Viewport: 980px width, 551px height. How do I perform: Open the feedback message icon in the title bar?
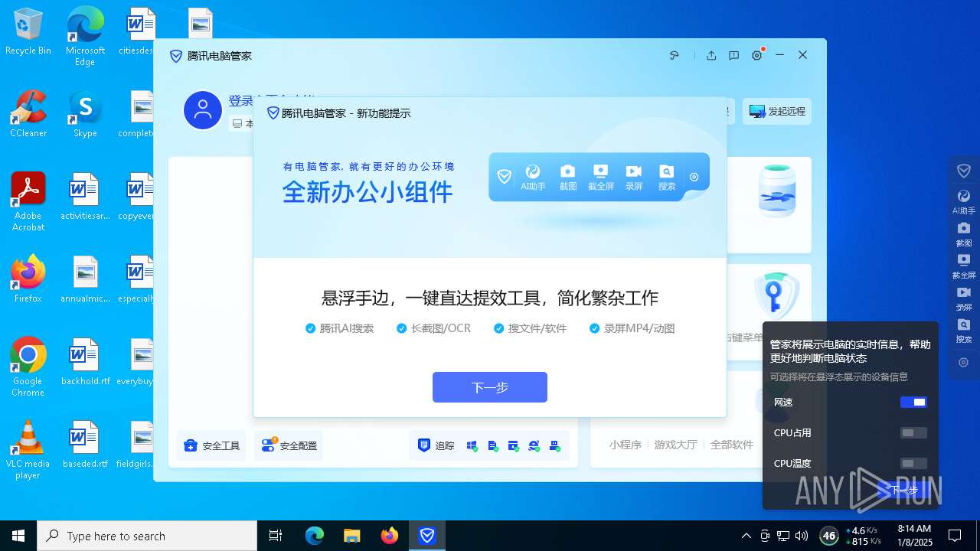(733, 55)
